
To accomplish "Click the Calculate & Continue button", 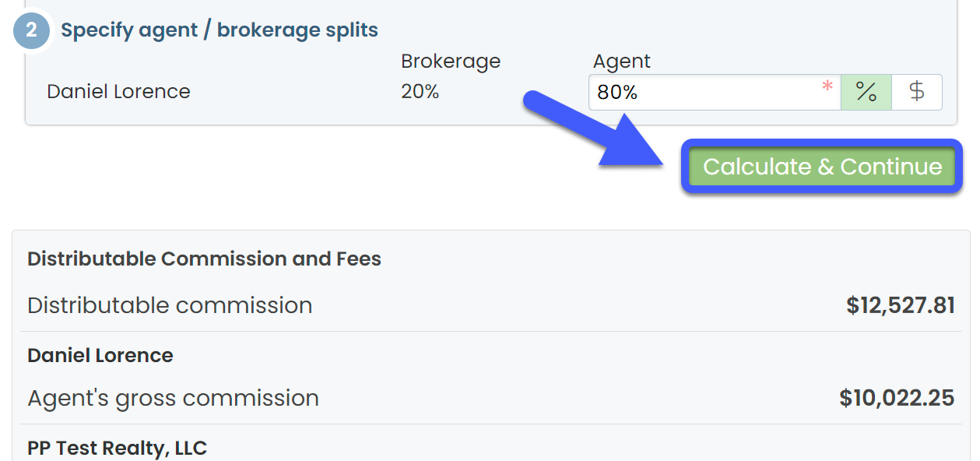I will [822, 167].
